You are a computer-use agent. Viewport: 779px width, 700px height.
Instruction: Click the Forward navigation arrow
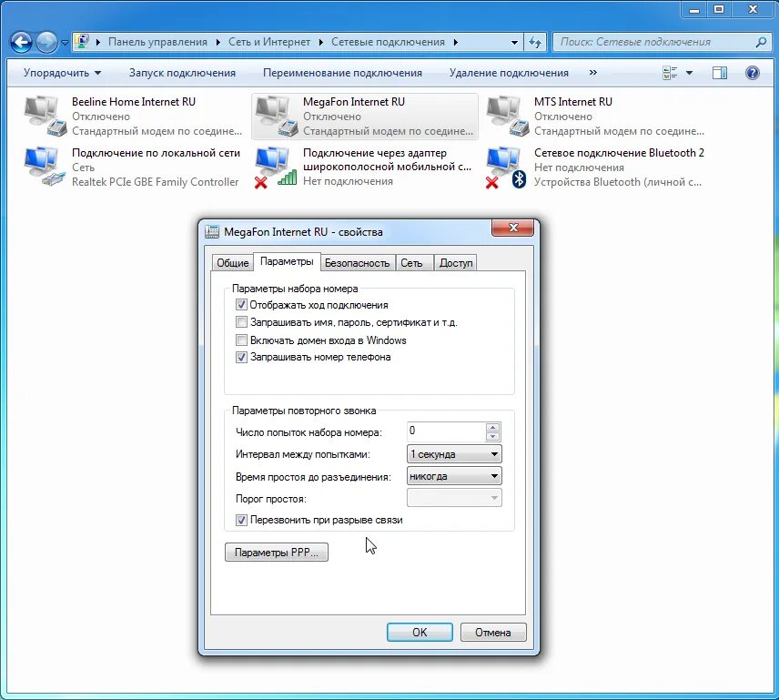(46, 42)
